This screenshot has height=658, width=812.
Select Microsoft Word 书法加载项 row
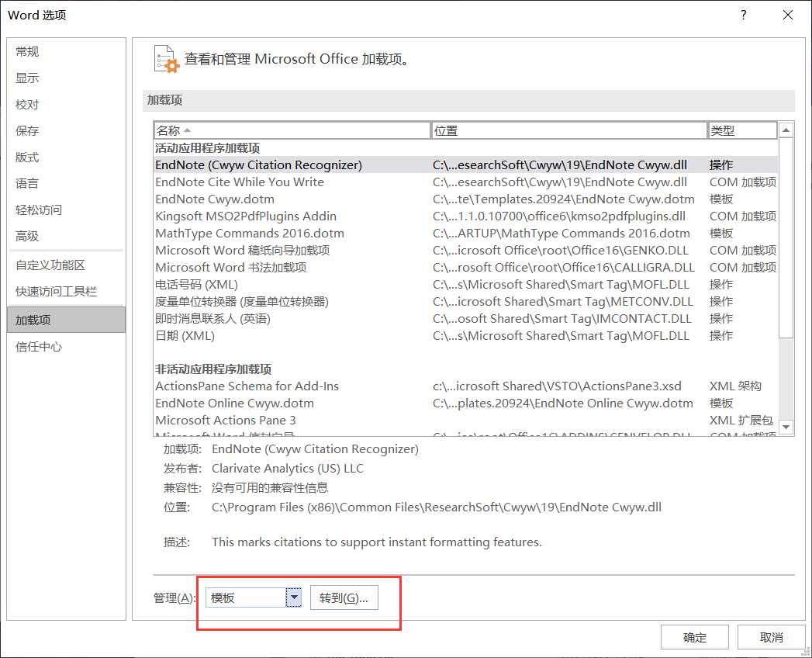pyautogui.click(x=465, y=268)
